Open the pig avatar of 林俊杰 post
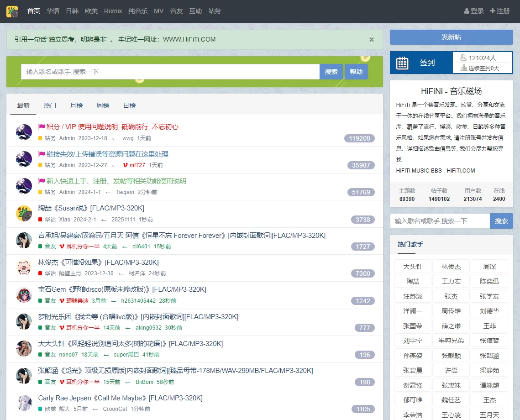Screen dimensions: 520x420 tap(24, 268)
